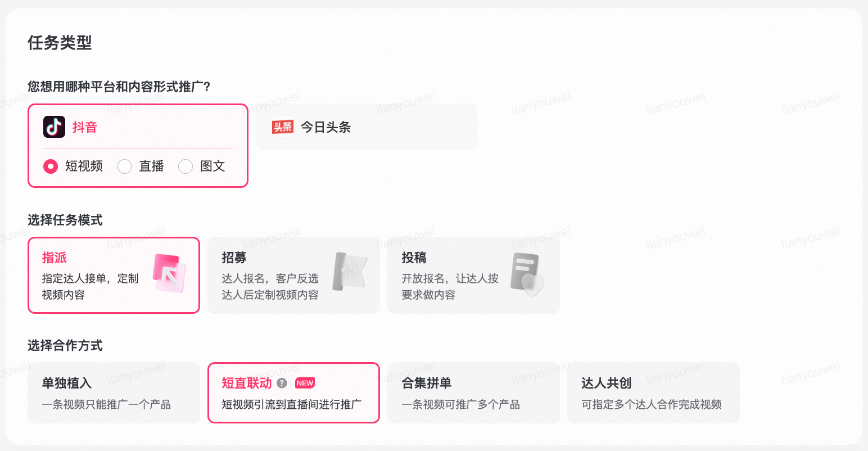This screenshot has height=451, width=868.
Task: Choose the 抖音 platform label
Action: tap(85, 127)
